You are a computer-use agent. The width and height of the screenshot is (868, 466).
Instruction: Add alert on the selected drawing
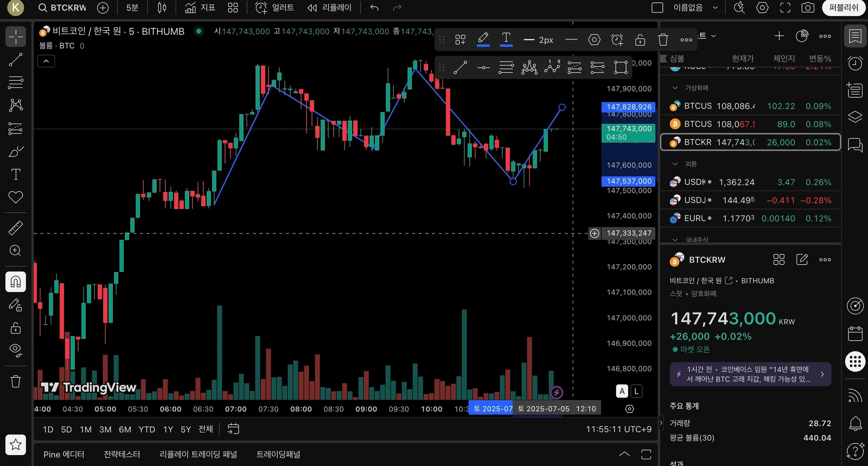point(617,40)
